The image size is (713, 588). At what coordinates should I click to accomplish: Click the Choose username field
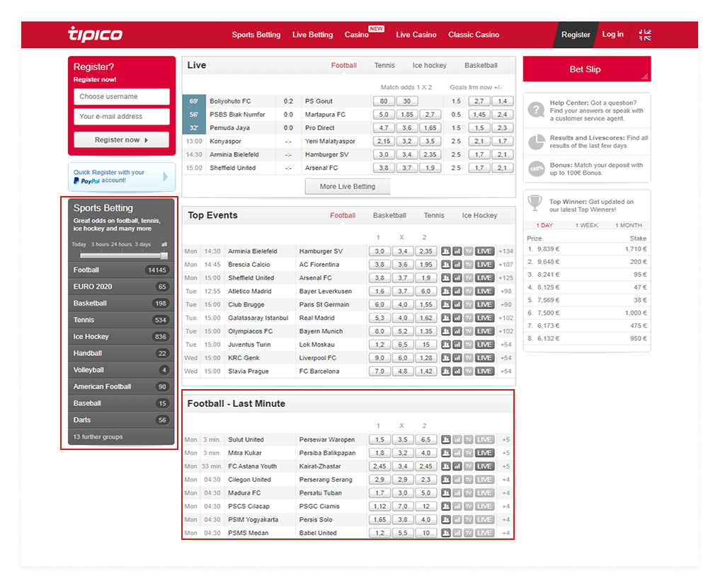tap(121, 96)
